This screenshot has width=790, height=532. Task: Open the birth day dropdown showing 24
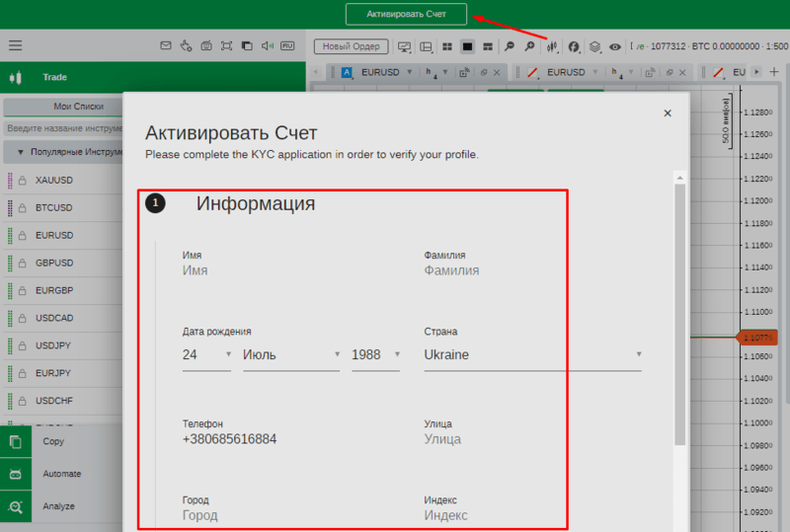click(x=206, y=355)
